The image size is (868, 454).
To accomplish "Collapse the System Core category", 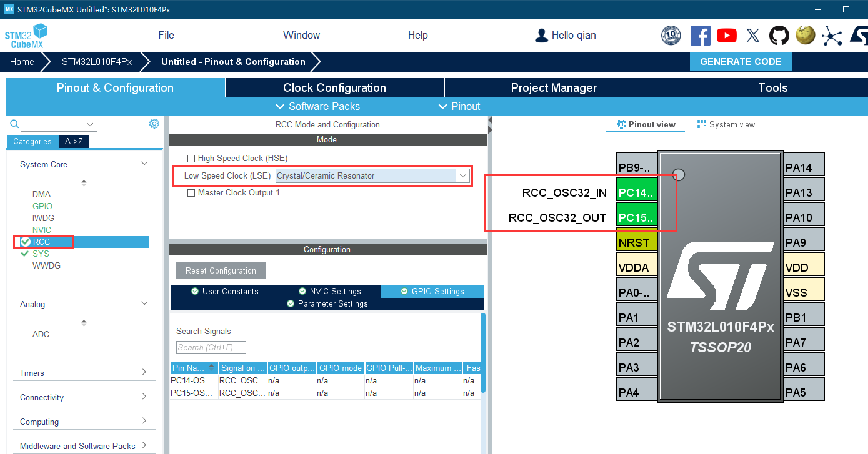I will (x=144, y=164).
